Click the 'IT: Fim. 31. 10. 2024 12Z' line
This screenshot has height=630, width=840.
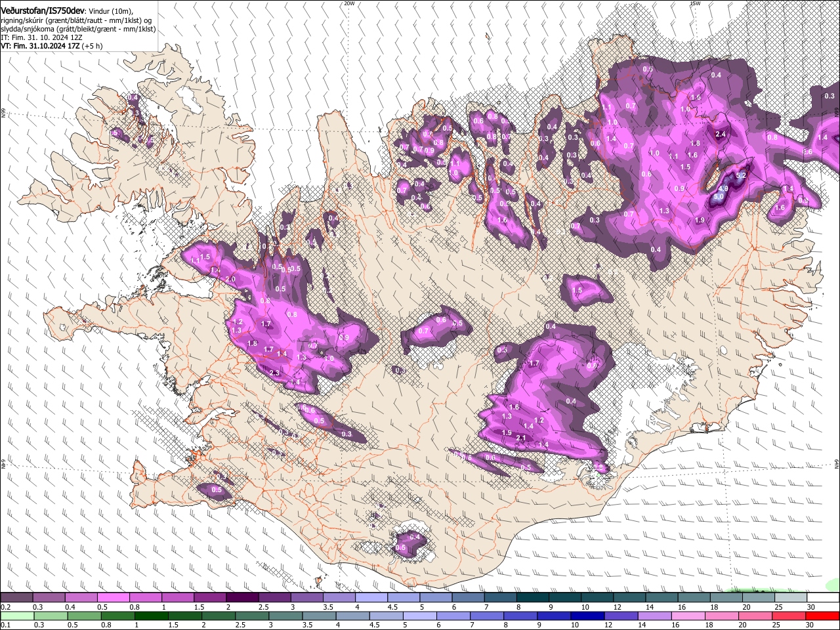tap(41, 37)
